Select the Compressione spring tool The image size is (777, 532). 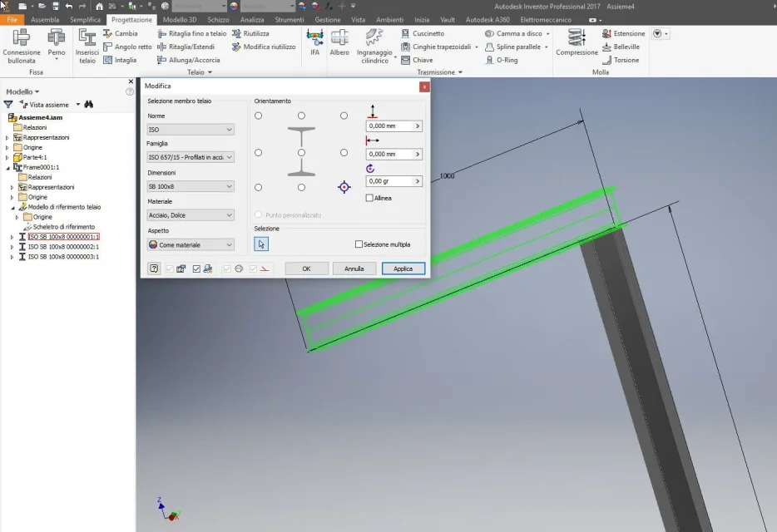577,42
